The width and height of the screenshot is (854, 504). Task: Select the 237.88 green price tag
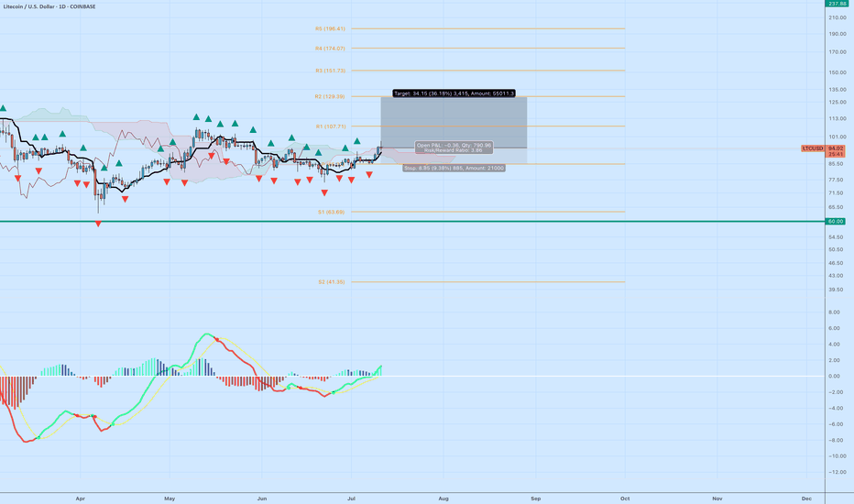836,4
